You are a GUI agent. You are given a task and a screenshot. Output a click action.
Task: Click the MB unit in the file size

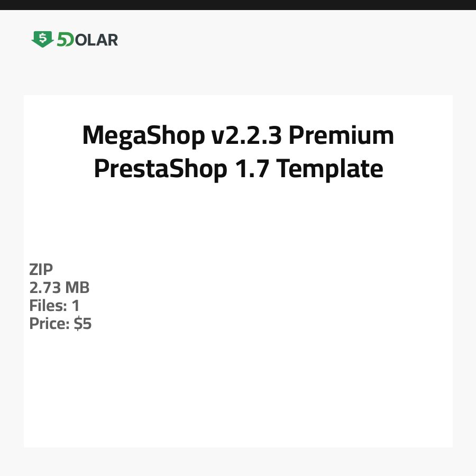[77, 288]
